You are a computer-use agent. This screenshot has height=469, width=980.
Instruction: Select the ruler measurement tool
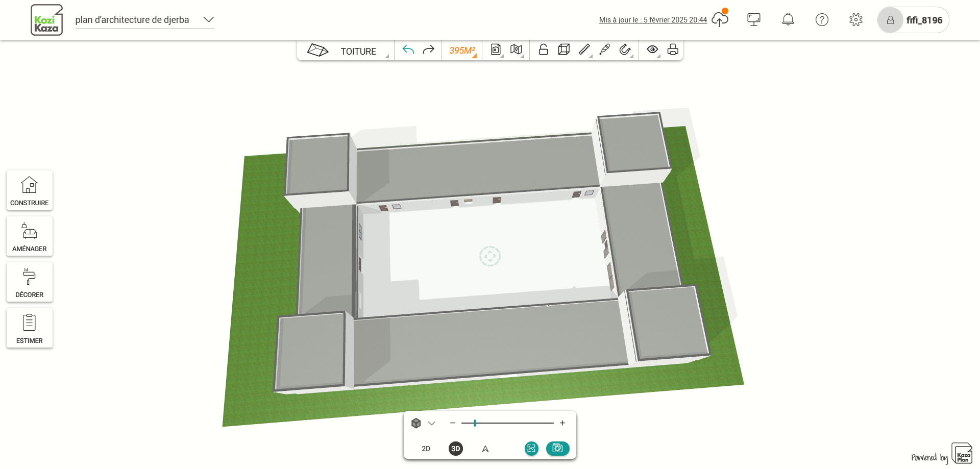coord(584,50)
